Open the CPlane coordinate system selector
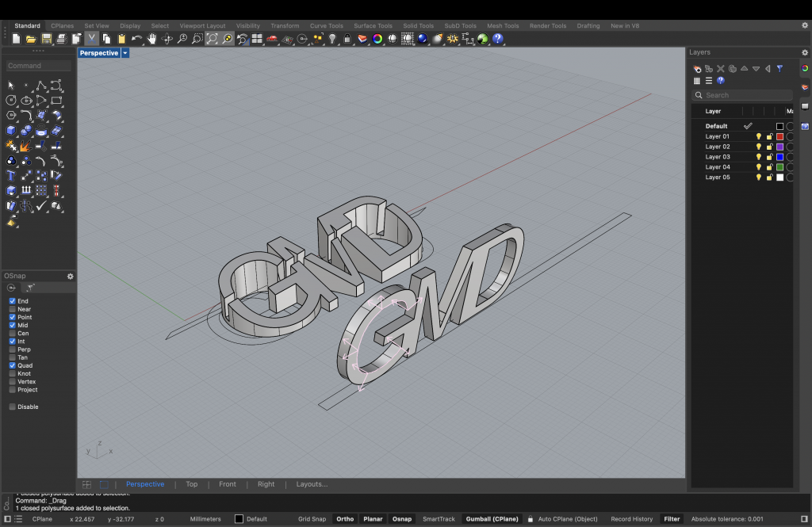 pos(42,519)
